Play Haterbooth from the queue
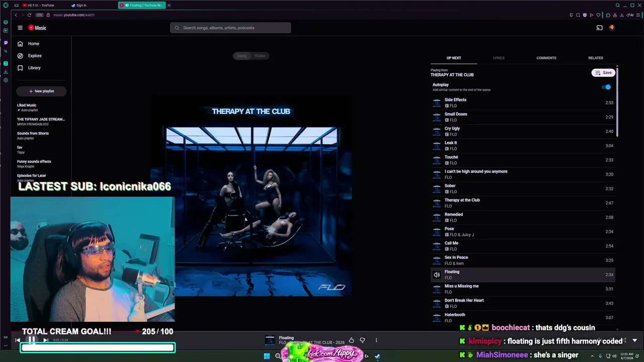This screenshot has width=644, height=362. point(523,318)
